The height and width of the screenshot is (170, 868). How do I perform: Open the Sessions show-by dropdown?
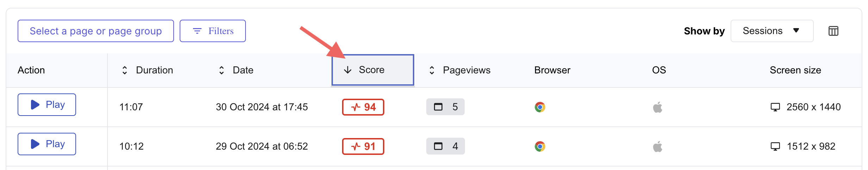click(x=772, y=31)
